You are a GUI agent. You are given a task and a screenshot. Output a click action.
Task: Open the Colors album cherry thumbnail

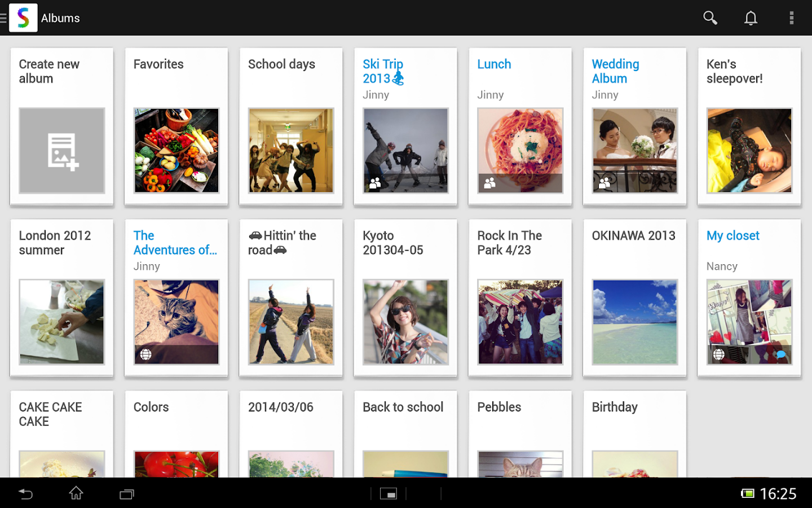[176, 464]
